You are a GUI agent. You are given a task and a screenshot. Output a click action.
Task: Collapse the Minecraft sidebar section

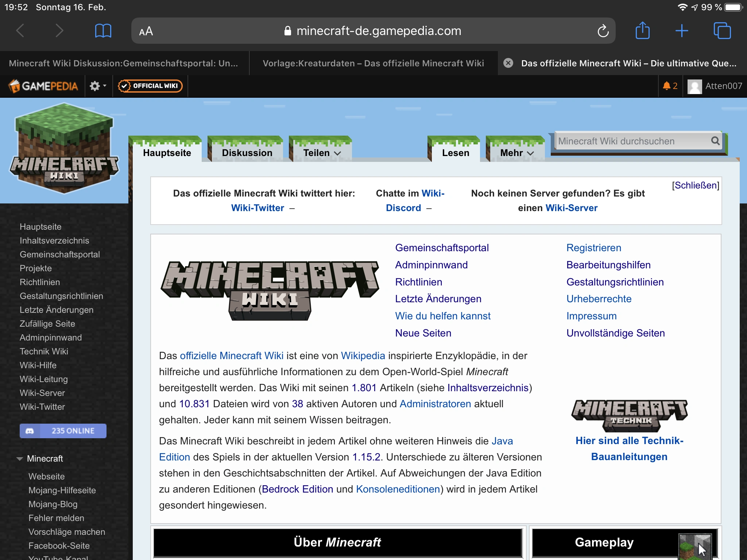point(20,459)
